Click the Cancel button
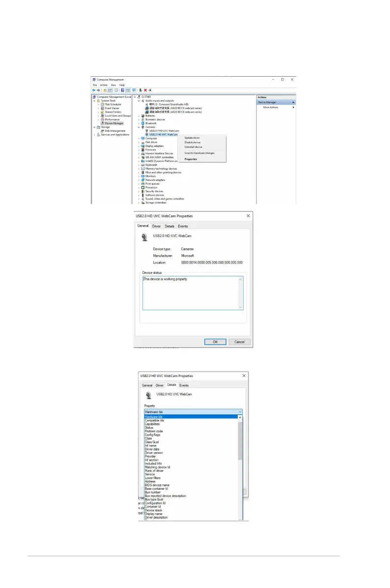This screenshot has width=390, height=588. click(x=239, y=342)
